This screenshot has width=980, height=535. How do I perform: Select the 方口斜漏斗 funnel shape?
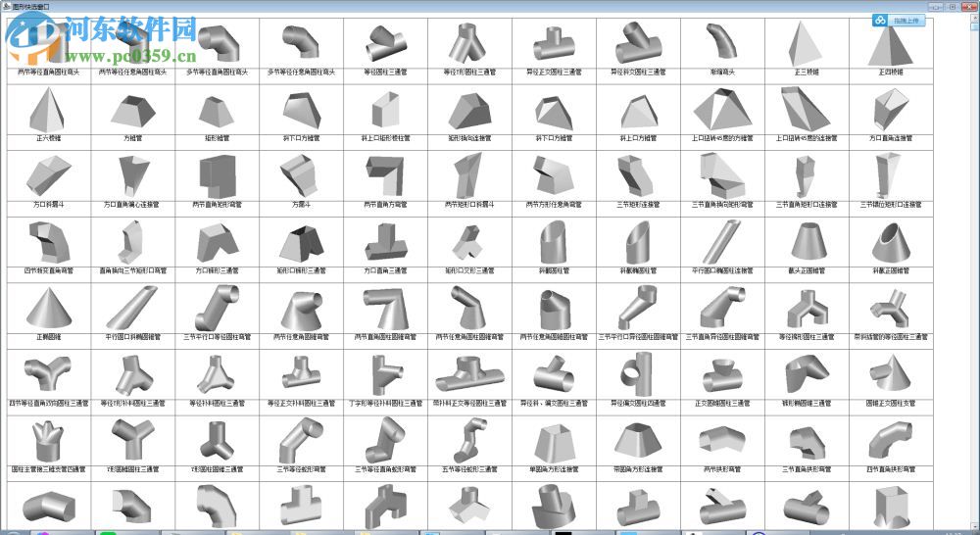point(48,175)
